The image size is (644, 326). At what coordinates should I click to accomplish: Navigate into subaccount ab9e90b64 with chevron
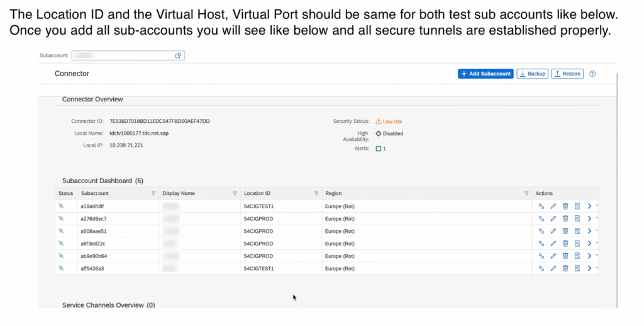coord(589,256)
